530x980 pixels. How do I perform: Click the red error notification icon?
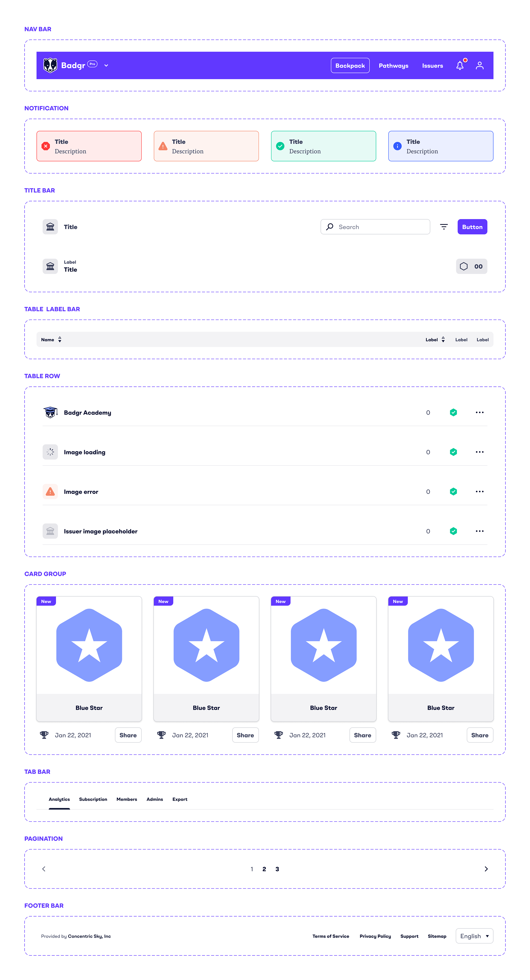[46, 146]
